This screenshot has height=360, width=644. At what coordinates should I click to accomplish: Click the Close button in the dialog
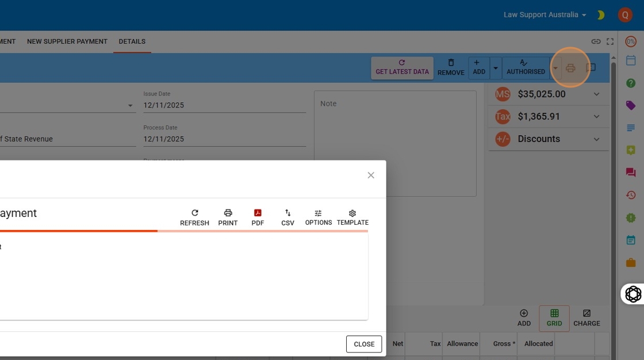(x=364, y=344)
